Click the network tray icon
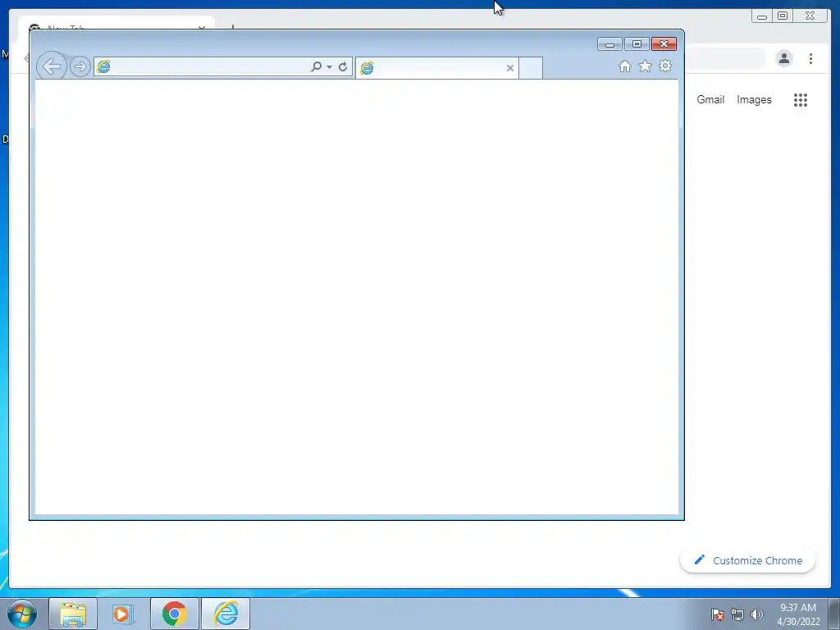840x630 pixels. click(x=737, y=614)
